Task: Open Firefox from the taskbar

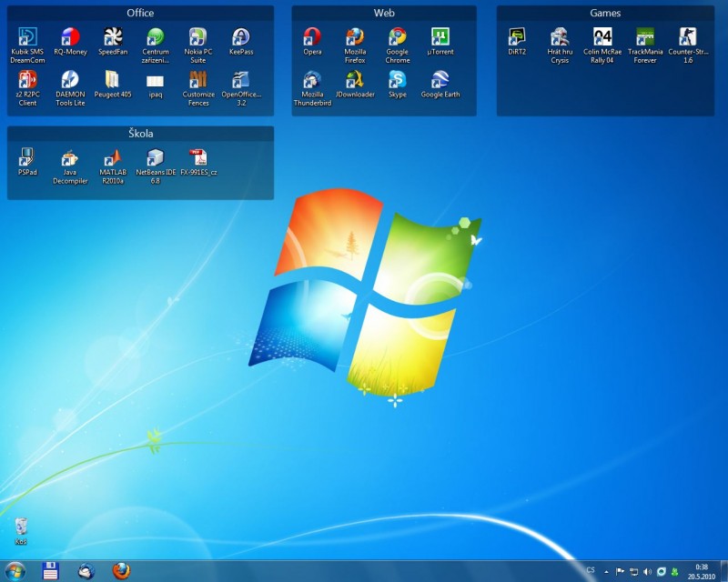Action: click(121, 570)
